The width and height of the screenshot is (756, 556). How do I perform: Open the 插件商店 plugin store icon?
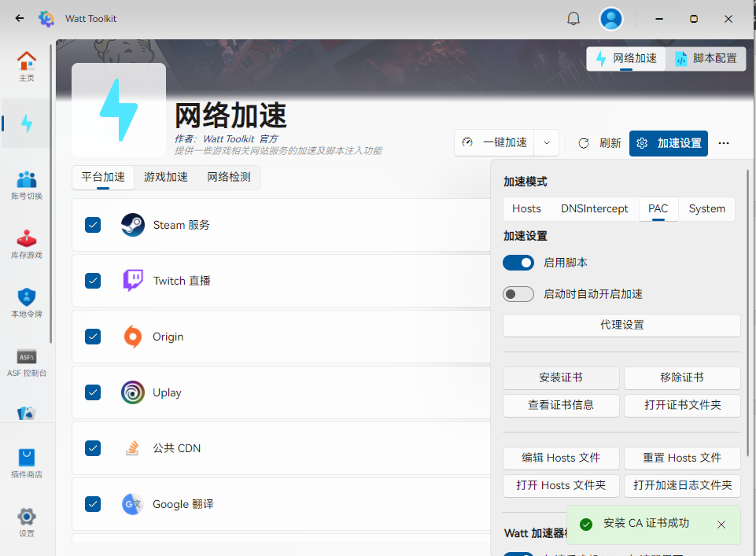27,462
